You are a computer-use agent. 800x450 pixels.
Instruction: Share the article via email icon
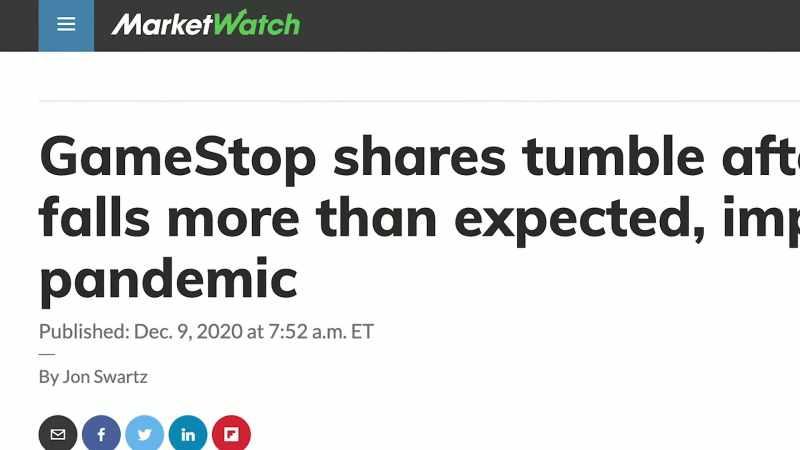pyautogui.click(x=58, y=434)
